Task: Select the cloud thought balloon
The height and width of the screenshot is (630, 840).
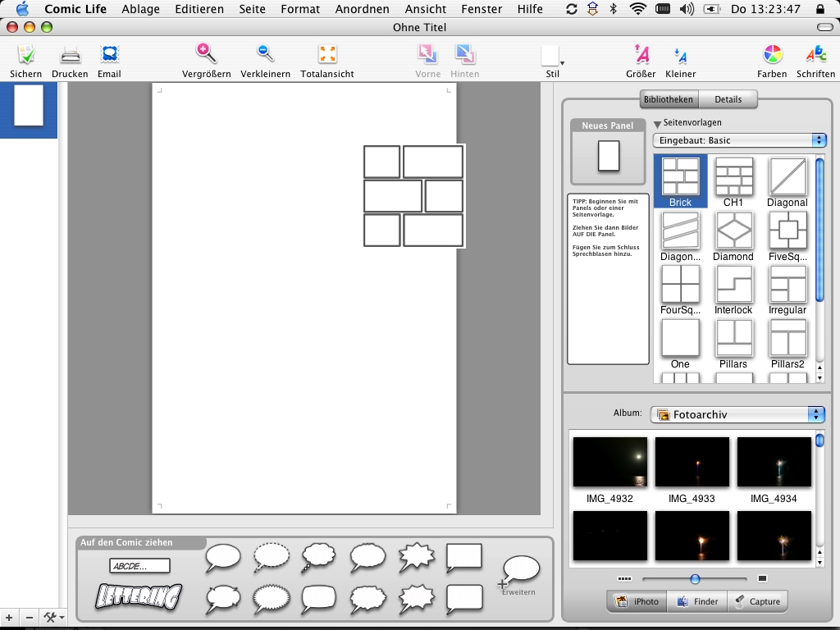Action: coord(319,558)
